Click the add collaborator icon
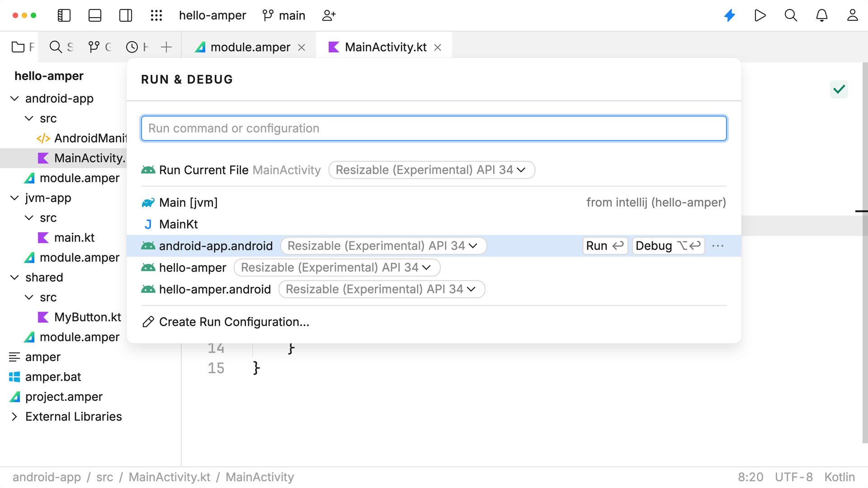Image resolution: width=868 pixels, height=488 pixels. 329,15
